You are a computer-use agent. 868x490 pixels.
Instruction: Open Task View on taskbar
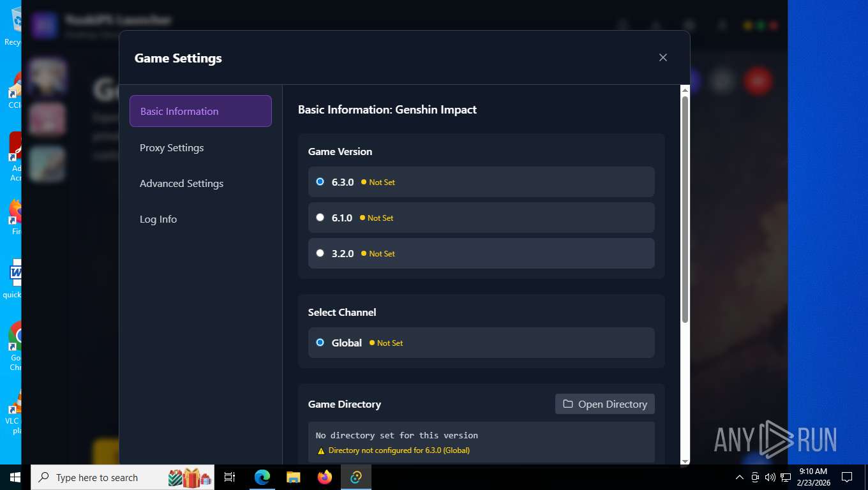230,477
